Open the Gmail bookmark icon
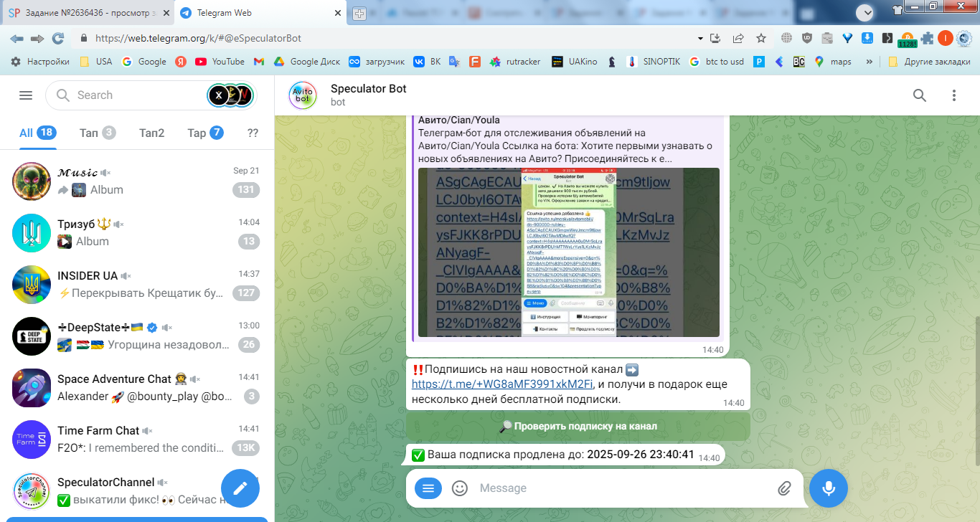 [259, 62]
